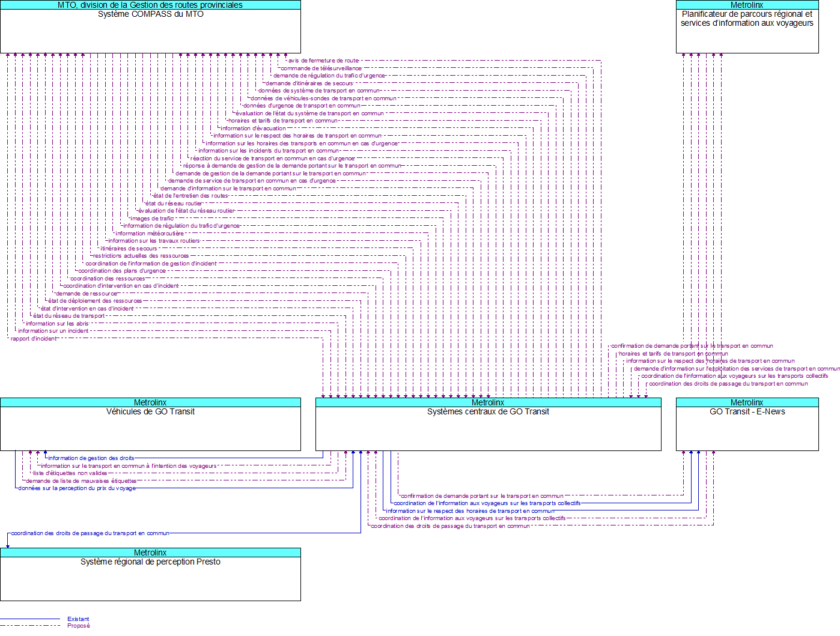Click the 'Existant' legend entry
Screen dimensions: 840x636
pyautogui.click(x=78, y=619)
